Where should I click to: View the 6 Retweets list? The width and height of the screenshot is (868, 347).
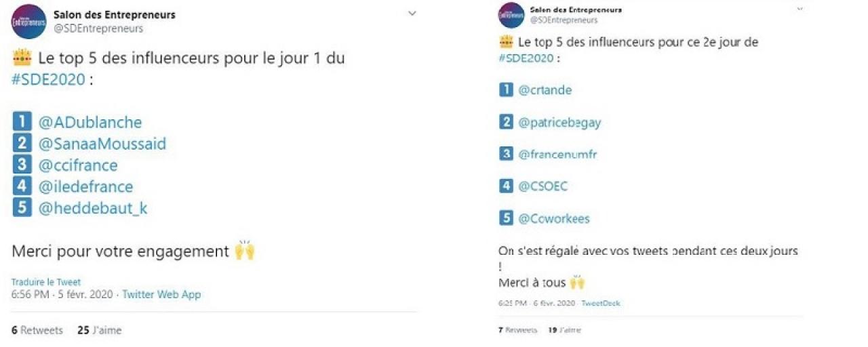[x=37, y=330]
